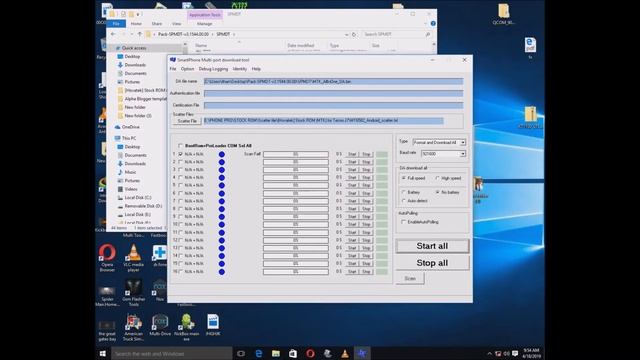Open the Identity menu
Screen dimensions: 640x360
(240, 69)
